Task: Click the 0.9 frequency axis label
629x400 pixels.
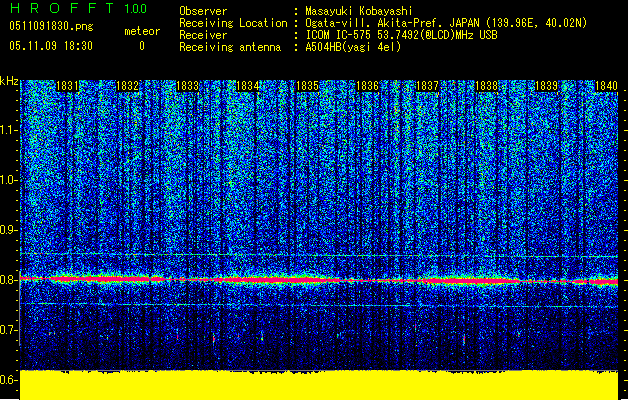Action: (x=9, y=230)
